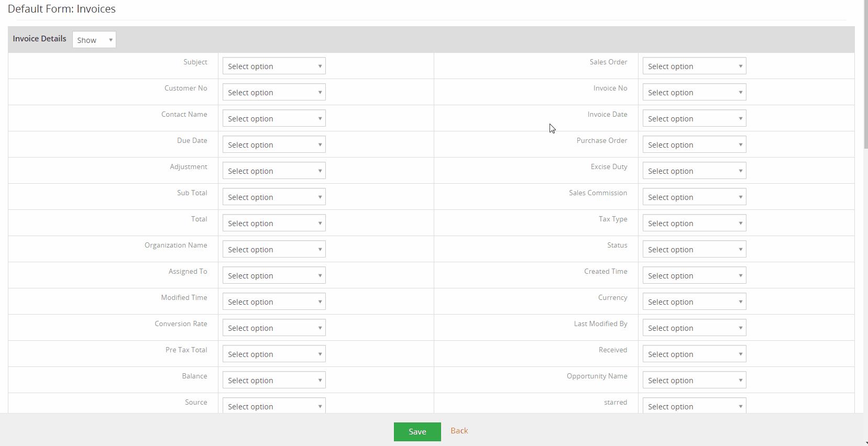Click the Back link
This screenshot has height=446, width=868.
pos(459,431)
